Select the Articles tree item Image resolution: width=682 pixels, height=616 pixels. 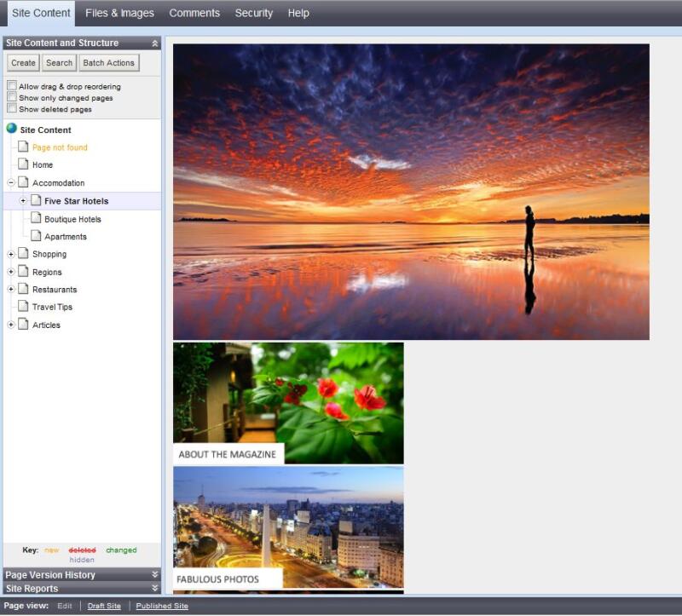[46, 325]
